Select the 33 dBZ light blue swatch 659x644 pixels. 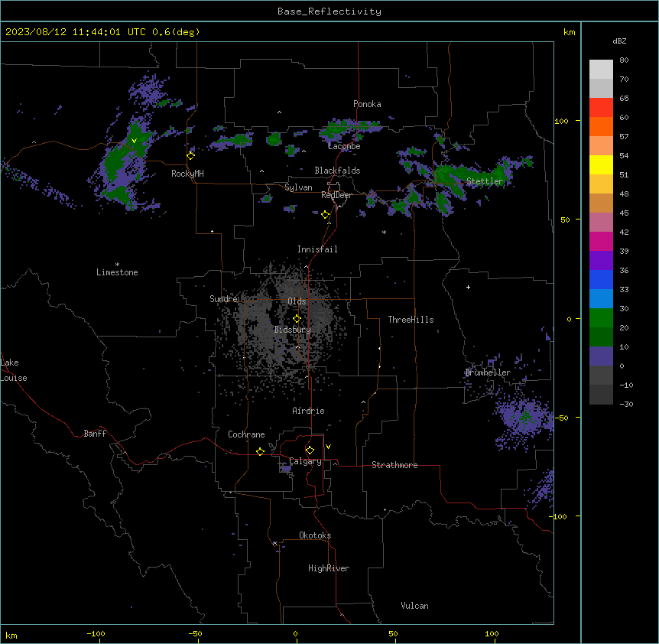(601, 299)
